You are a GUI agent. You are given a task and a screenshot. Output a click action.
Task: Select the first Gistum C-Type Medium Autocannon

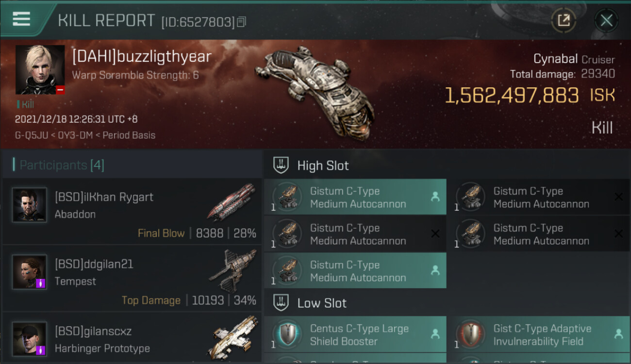pyautogui.click(x=355, y=197)
